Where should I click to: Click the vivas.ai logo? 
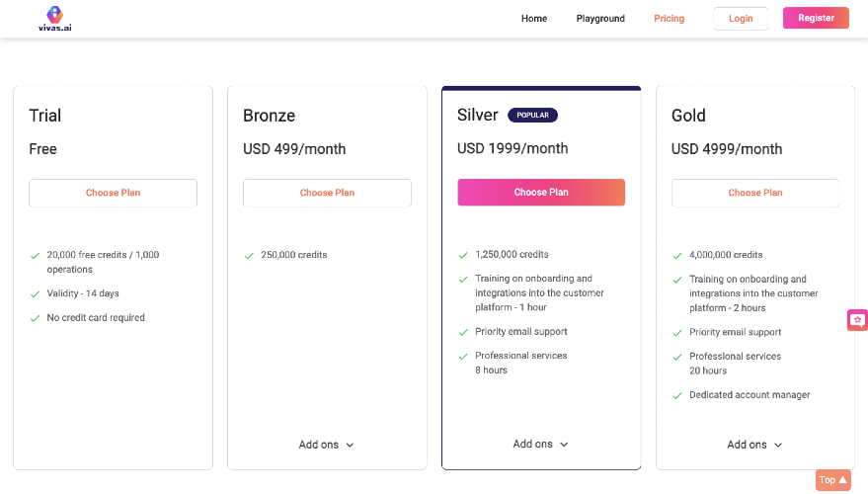(54, 18)
